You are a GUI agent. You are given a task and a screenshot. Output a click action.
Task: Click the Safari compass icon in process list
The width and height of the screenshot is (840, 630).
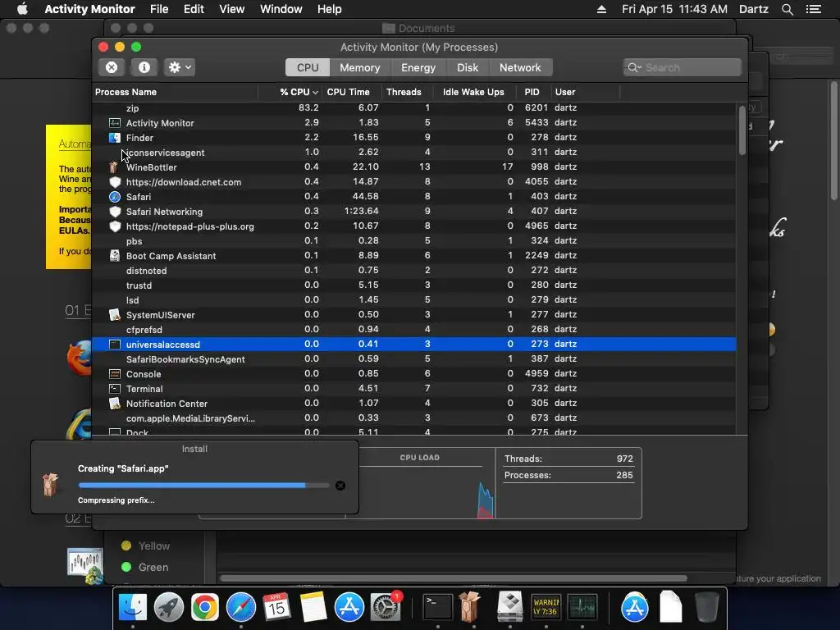point(115,197)
